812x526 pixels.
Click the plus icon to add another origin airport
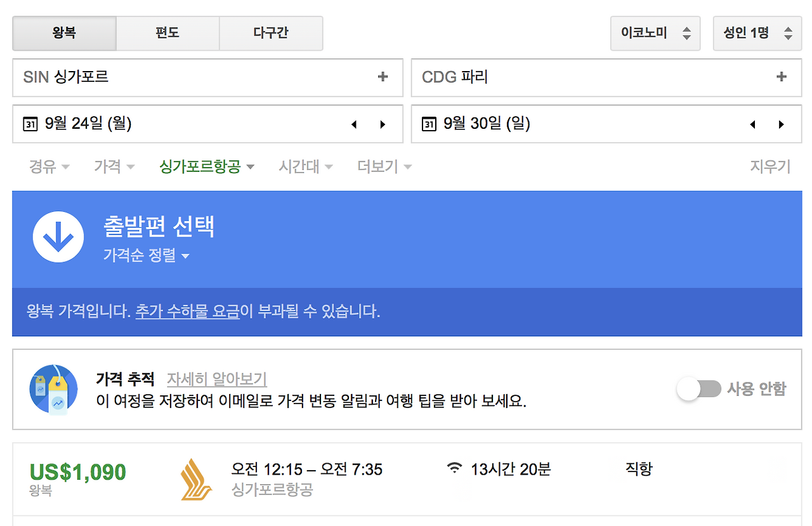pyautogui.click(x=383, y=76)
